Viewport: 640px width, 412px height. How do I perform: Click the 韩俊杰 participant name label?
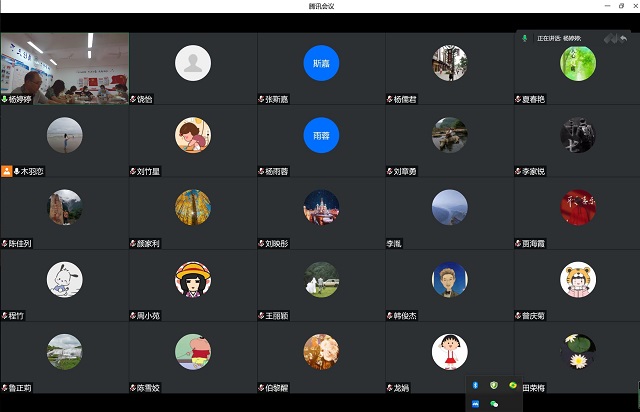click(408, 315)
